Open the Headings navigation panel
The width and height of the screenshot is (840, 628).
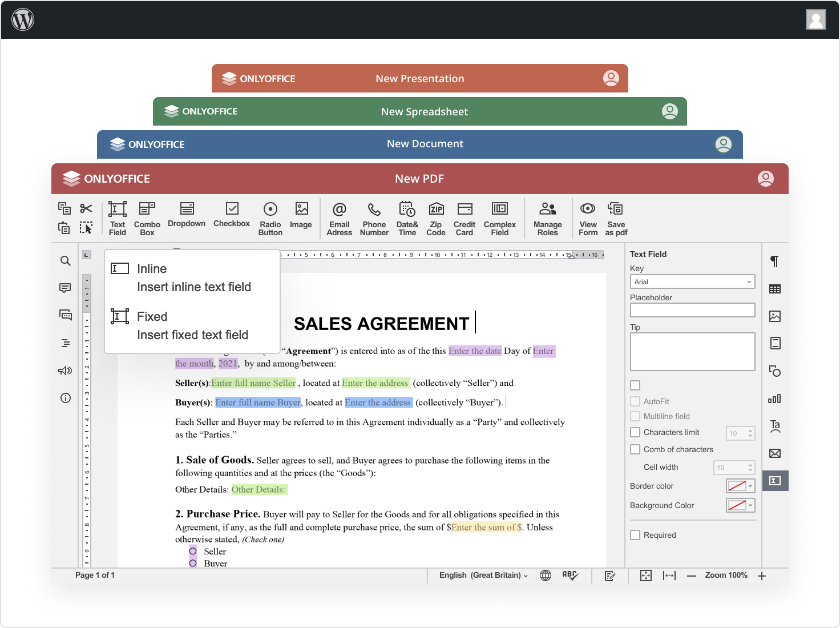tap(66, 343)
